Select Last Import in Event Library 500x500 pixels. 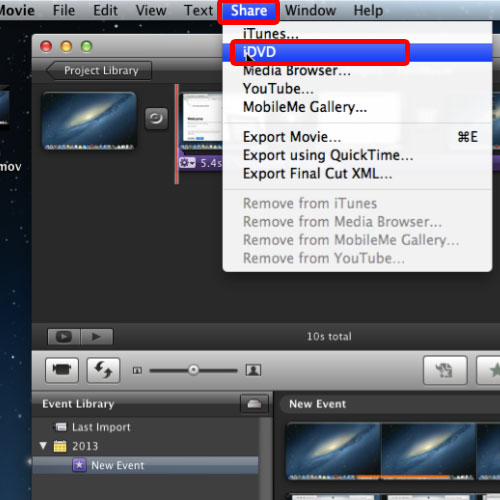[101, 427]
